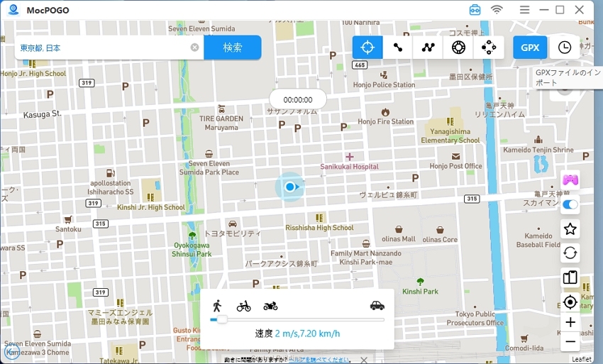Recenter map with the locate target icon
The height and width of the screenshot is (364, 603).
tap(570, 302)
